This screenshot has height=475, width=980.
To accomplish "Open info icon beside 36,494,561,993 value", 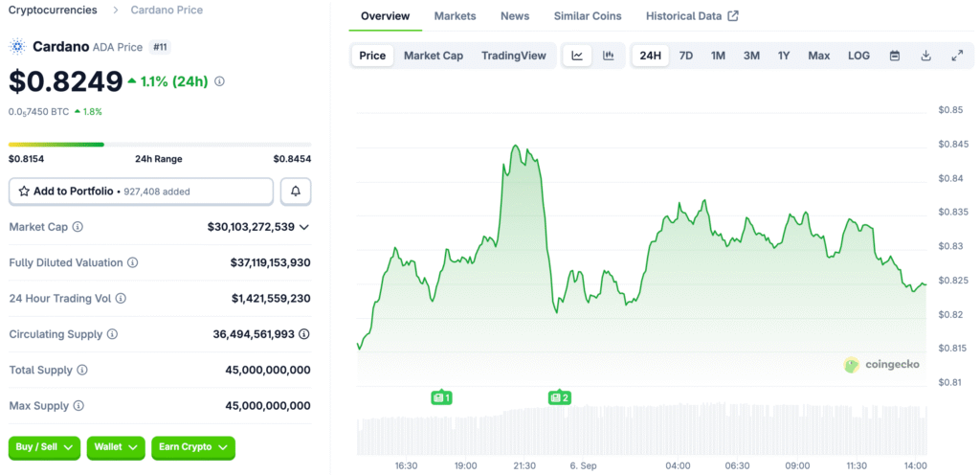I will (x=304, y=334).
